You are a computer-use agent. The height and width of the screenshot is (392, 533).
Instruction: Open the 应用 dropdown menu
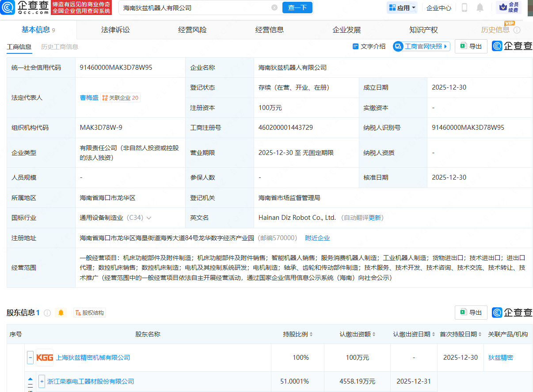tap(401, 8)
